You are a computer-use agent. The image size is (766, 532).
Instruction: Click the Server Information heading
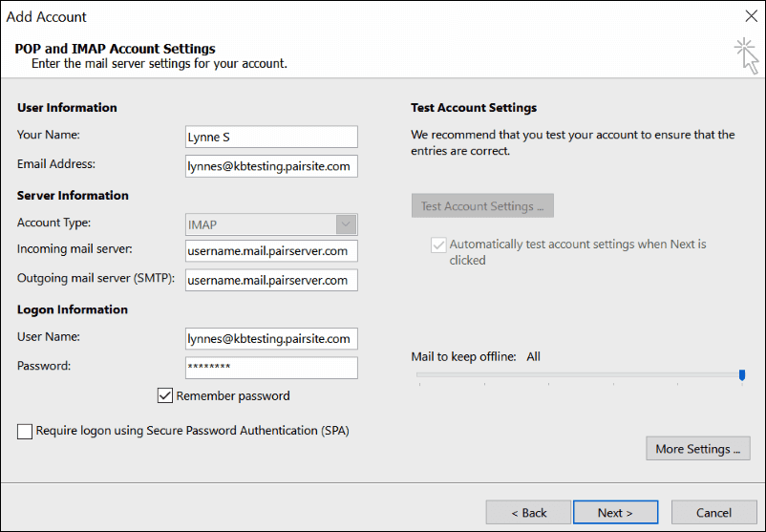(73, 196)
